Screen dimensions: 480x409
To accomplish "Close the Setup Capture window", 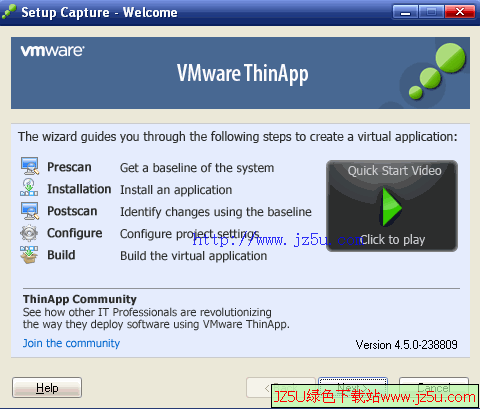I will pyautogui.click(x=460, y=12).
